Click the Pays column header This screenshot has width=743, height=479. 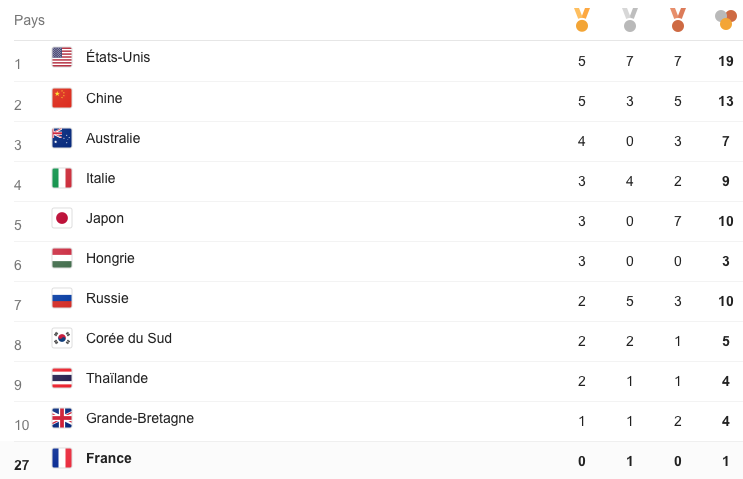[x=29, y=20]
